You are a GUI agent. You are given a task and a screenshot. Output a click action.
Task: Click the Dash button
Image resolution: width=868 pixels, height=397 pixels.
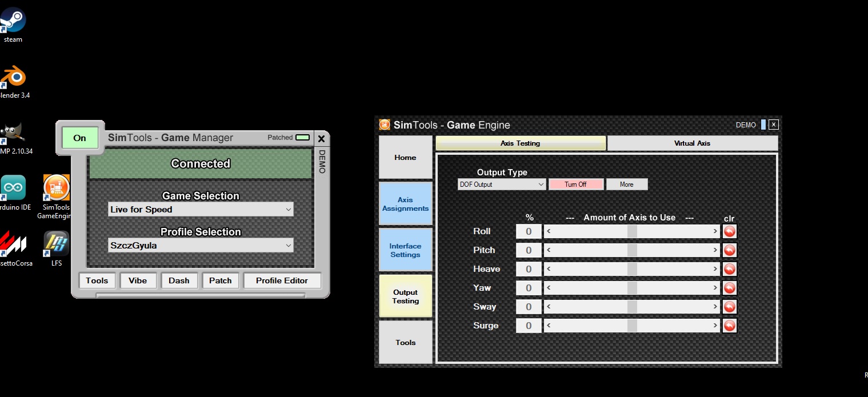[179, 280]
